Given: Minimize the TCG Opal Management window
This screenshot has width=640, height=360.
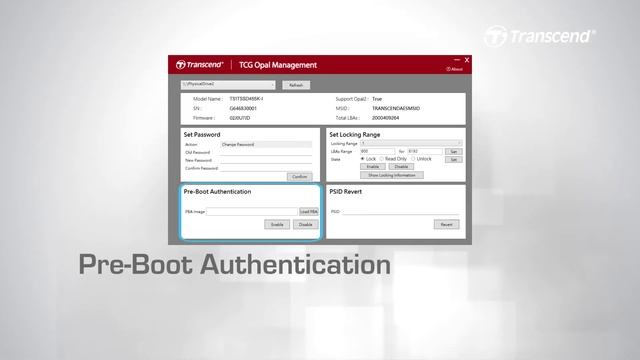Looking at the screenshot, I should [457, 60].
